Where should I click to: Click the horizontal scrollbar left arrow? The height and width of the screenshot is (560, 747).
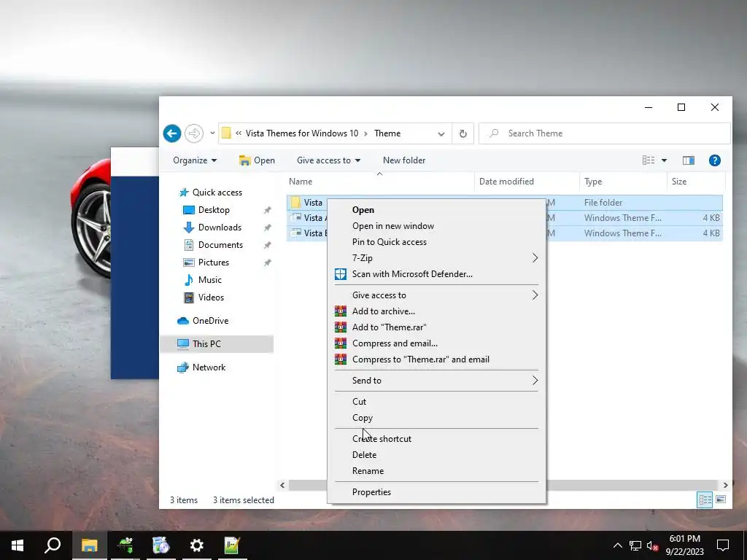point(282,485)
